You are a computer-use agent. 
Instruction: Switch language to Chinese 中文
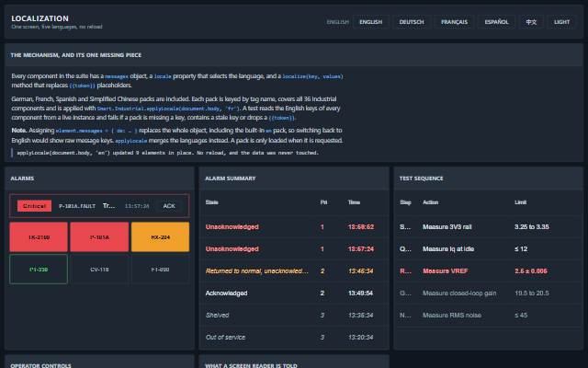(x=531, y=22)
